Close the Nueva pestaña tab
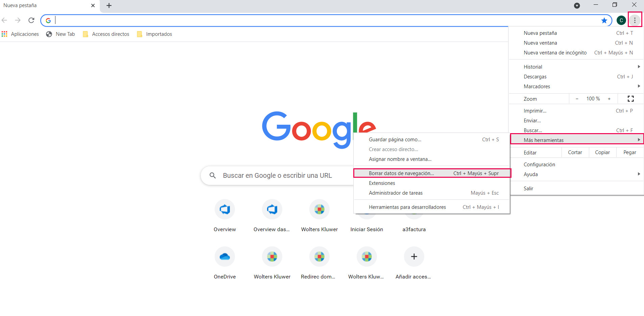Screen dimensions: 644x316 pos(93,5)
